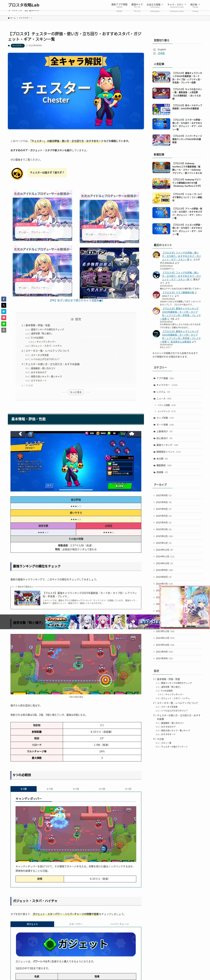Screen dimensions: 210x980
Task: Click the folder icon beside 用語集 category
Action: [x=154, y=472]
